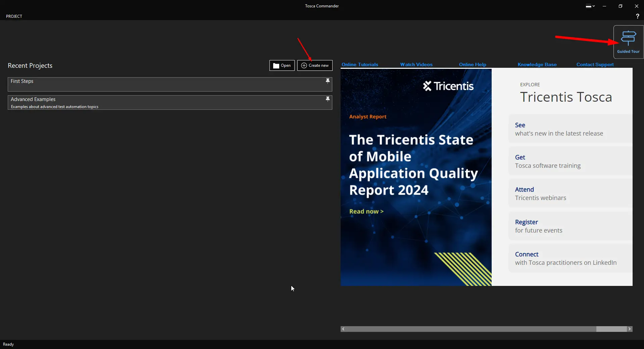Toggle pin on Advanced Examples project
The height and width of the screenshot is (349, 644).
point(328,99)
